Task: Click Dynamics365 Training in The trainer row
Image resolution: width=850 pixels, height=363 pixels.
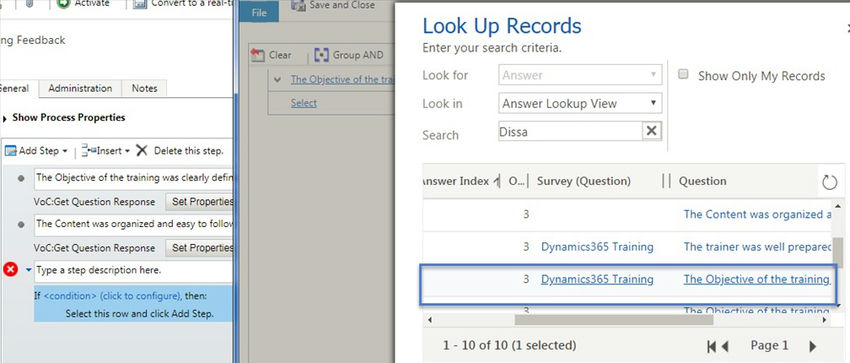Action: [597, 247]
